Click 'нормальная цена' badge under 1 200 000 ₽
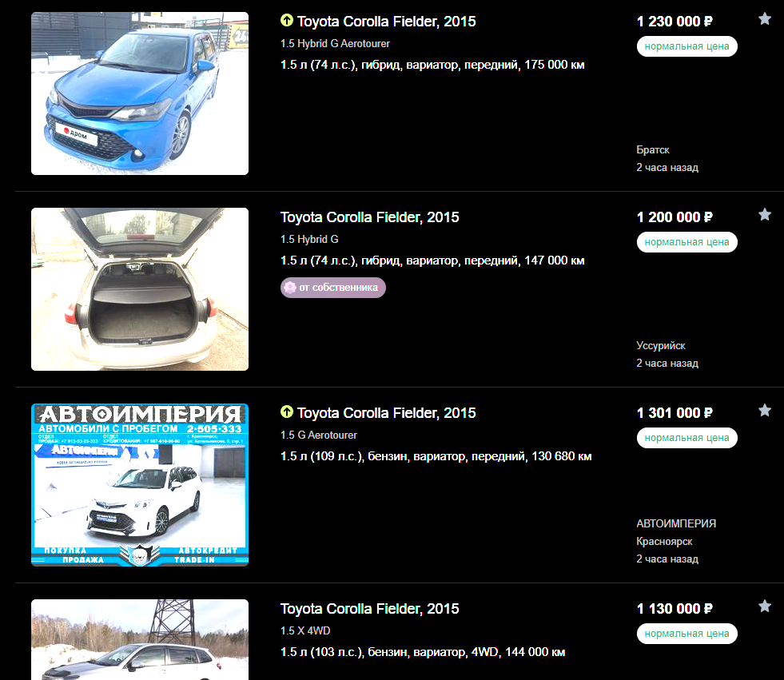 pyautogui.click(x=686, y=242)
